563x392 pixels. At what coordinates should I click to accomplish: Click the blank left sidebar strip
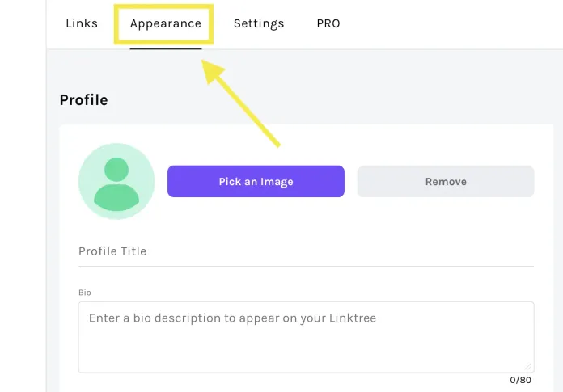point(23,202)
